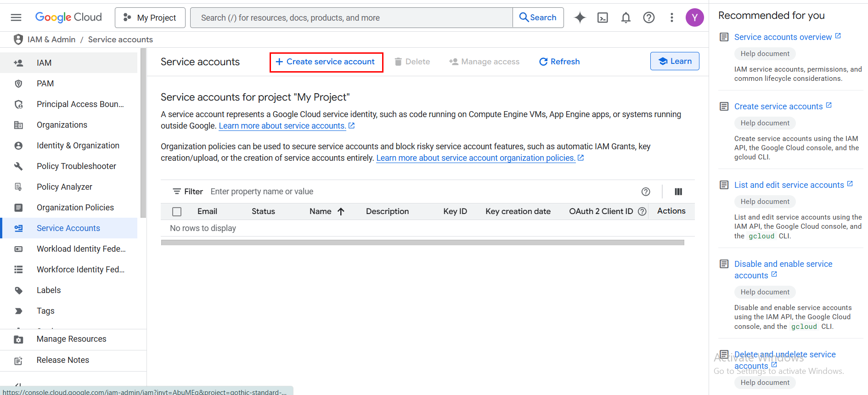Click the filter help icon in table

coord(646,192)
